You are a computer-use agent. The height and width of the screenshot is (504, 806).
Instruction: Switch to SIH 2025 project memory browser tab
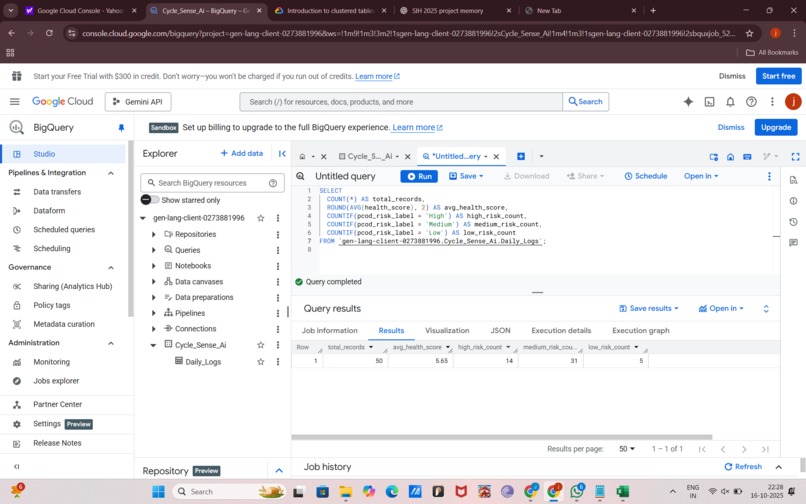(455, 10)
